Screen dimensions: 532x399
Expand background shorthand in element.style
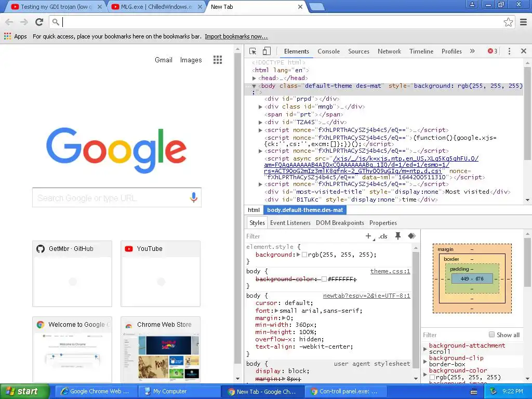click(298, 255)
